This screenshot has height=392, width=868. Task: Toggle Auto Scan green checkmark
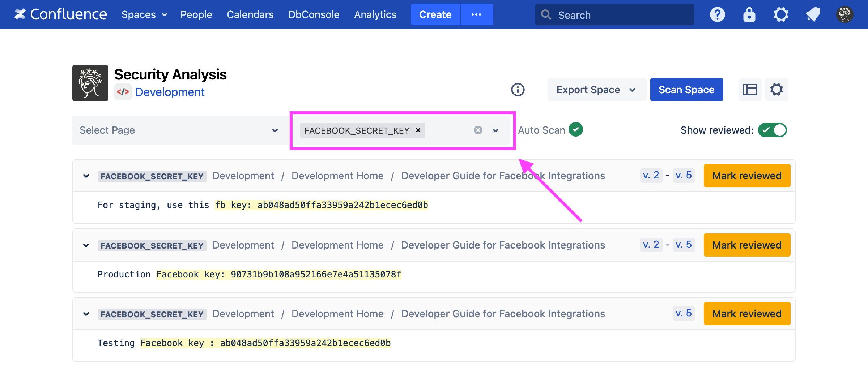tap(575, 129)
